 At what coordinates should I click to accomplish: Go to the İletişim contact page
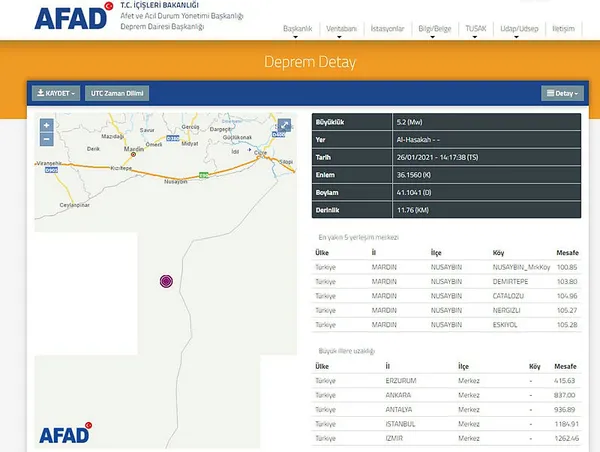564,29
